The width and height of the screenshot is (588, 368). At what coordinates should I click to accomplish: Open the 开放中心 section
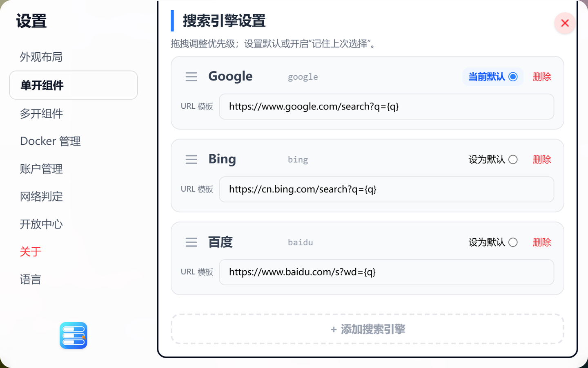tap(41, 224)
